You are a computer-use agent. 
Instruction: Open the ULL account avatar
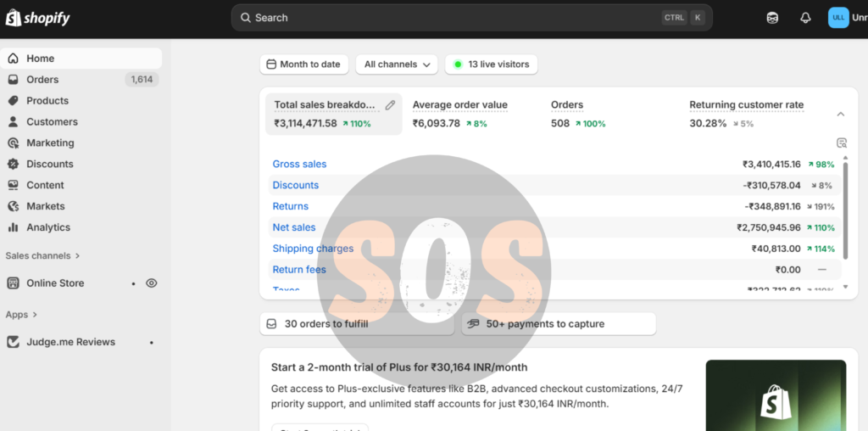pyautogui.click(x=838, y=18)
